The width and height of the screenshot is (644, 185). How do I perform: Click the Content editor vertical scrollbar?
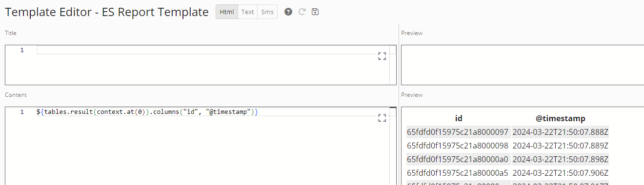tap(393, 146)
